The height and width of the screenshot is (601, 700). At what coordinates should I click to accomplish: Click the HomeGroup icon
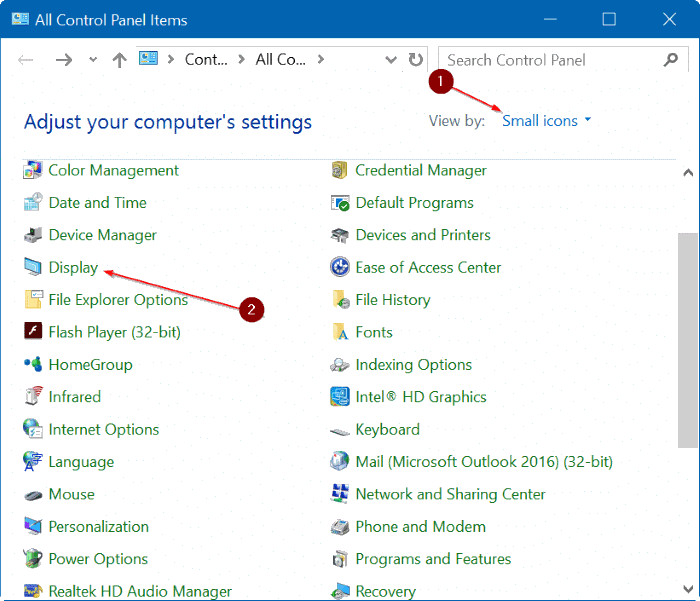point(33,364)
